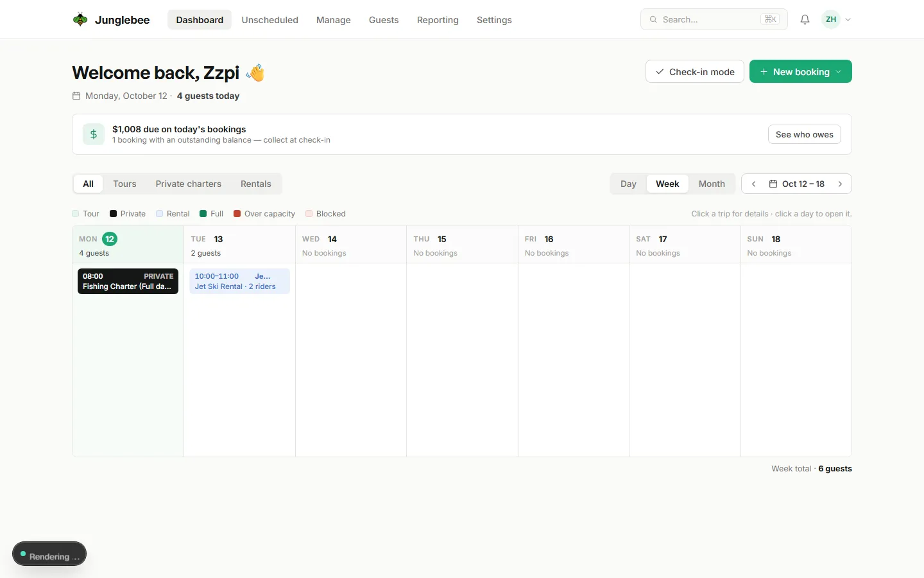This screenshot has height=578, width=924.
Task: Go to next week arrow
Action: point(840,184)
